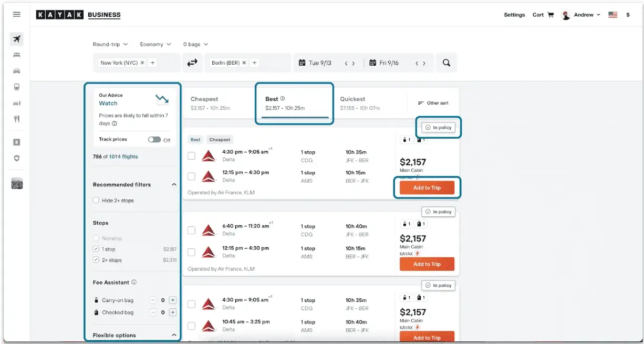Collapse the Flexible options section

174,335
